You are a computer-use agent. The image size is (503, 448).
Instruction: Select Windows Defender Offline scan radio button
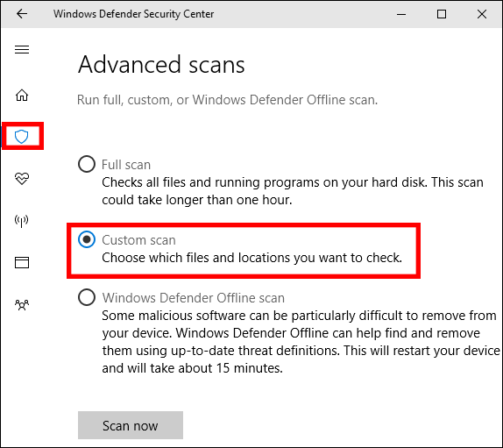(x=87, y=297)
